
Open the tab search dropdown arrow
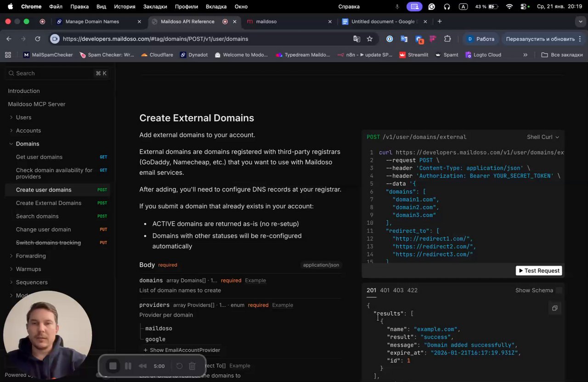click(581, 21)
